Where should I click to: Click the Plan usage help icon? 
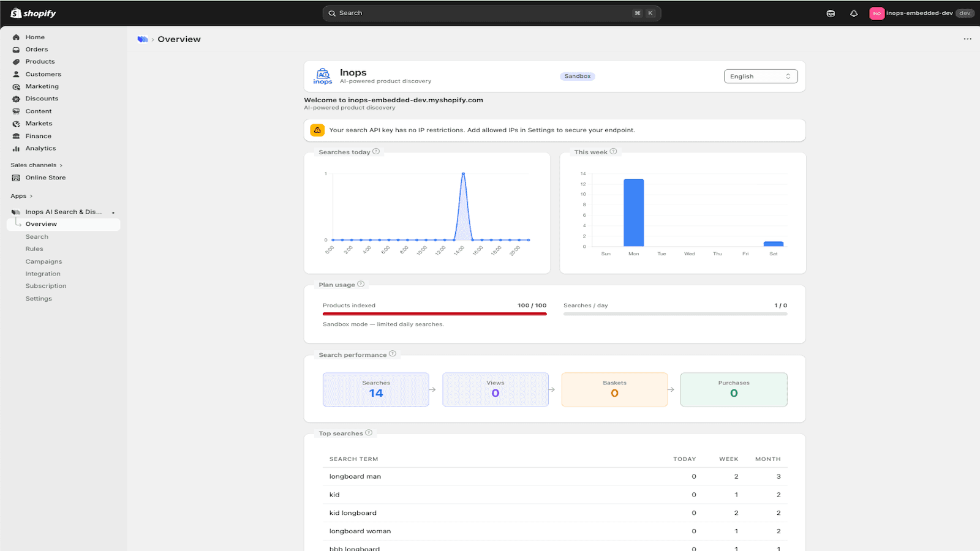361,284
